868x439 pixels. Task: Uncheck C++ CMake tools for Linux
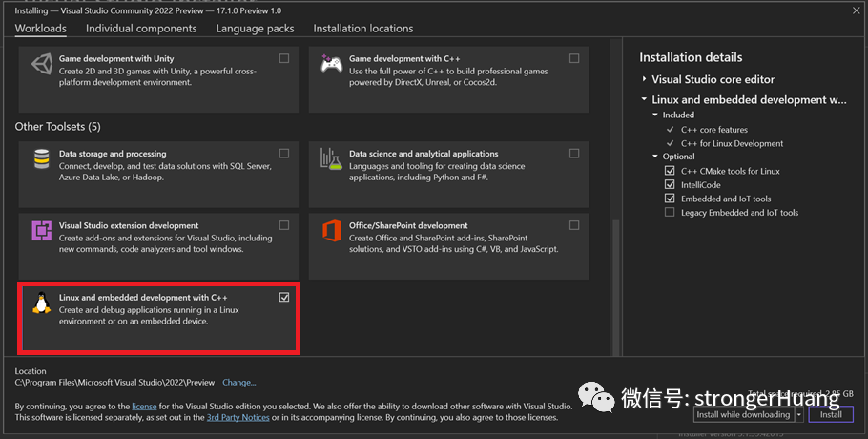[x=670, y=171]
